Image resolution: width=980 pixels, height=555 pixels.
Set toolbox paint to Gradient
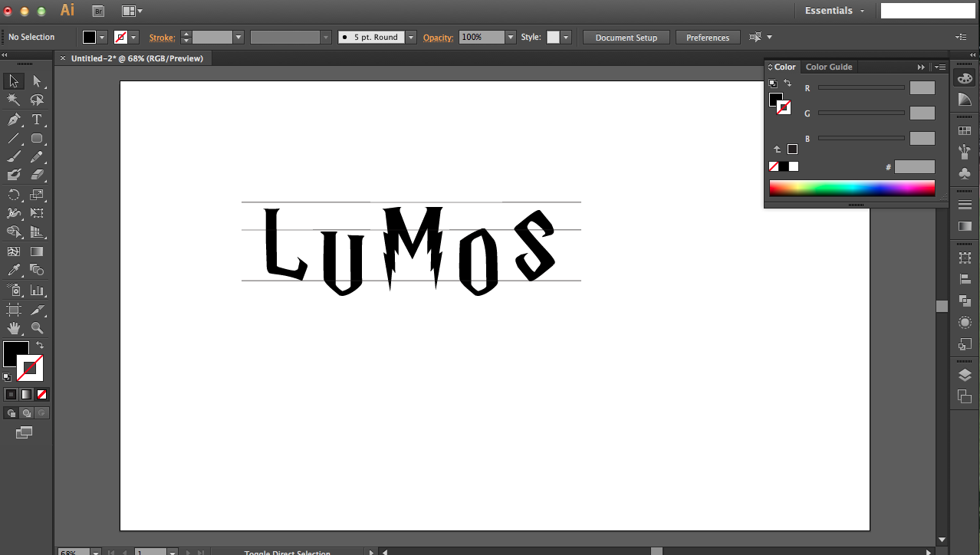pyautogui.click(x=26, y=394)
